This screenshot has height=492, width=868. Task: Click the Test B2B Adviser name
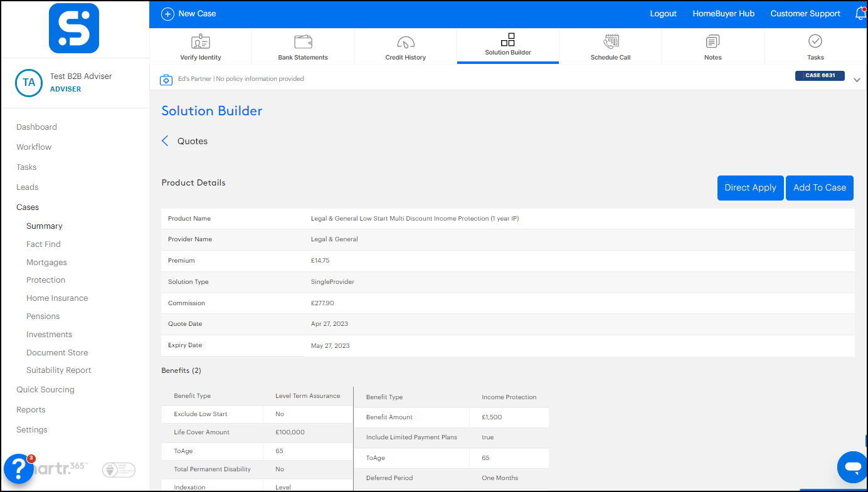81,76
